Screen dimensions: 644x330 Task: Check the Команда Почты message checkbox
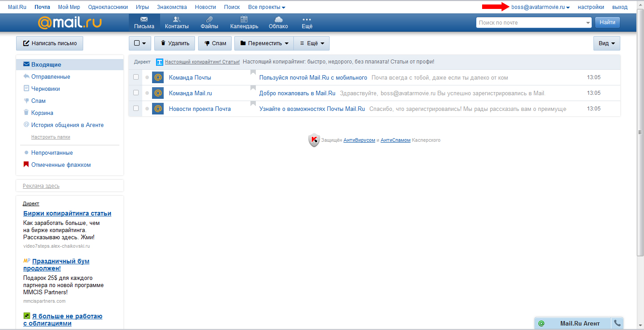pyautogui.click(x=136, y=77)
